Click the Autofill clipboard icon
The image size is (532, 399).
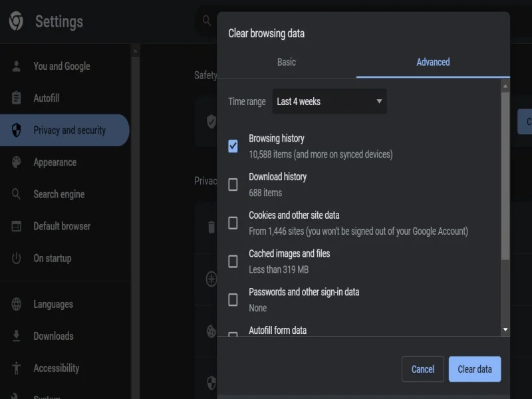pos(17,98)
